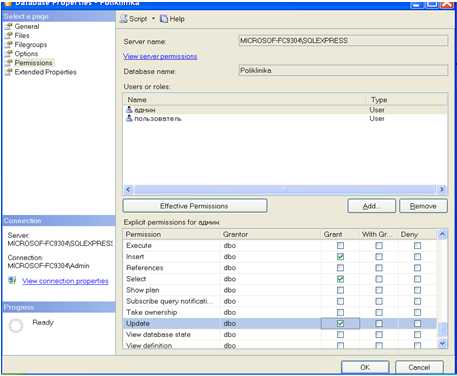This screenshot has width=457, height=376.
Task: Click the пользователь user icon
Action: [129, 118]
